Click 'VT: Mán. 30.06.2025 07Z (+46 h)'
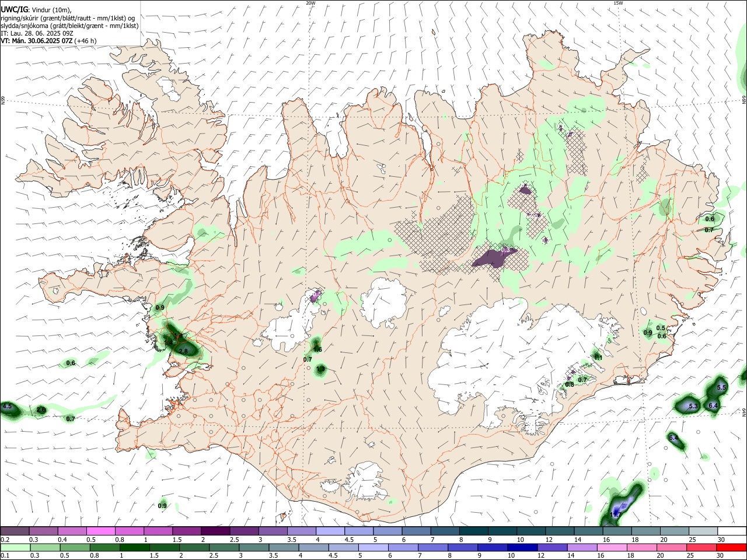The image size is (747, 560). pyautogui.click(x=48, y=41)
